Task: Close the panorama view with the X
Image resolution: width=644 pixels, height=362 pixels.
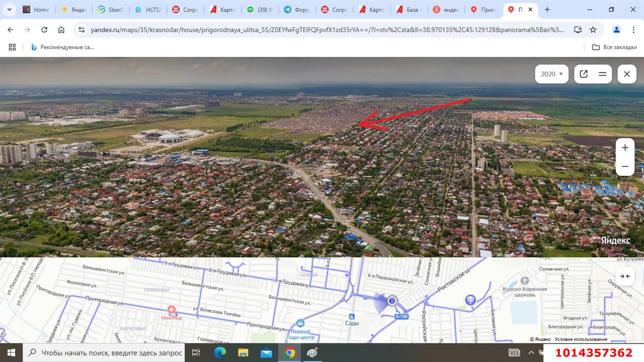Action: [x=627, y=73]
